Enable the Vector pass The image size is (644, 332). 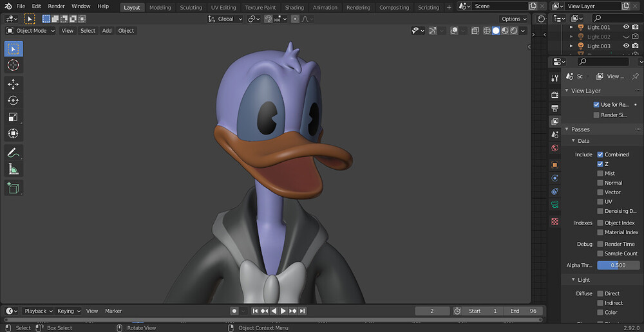pyautogui.click(x=600, y=192)
